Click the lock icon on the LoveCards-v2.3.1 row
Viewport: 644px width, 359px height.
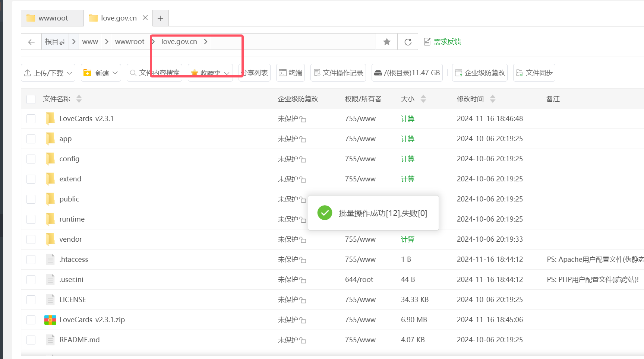[x=303, y=120]
